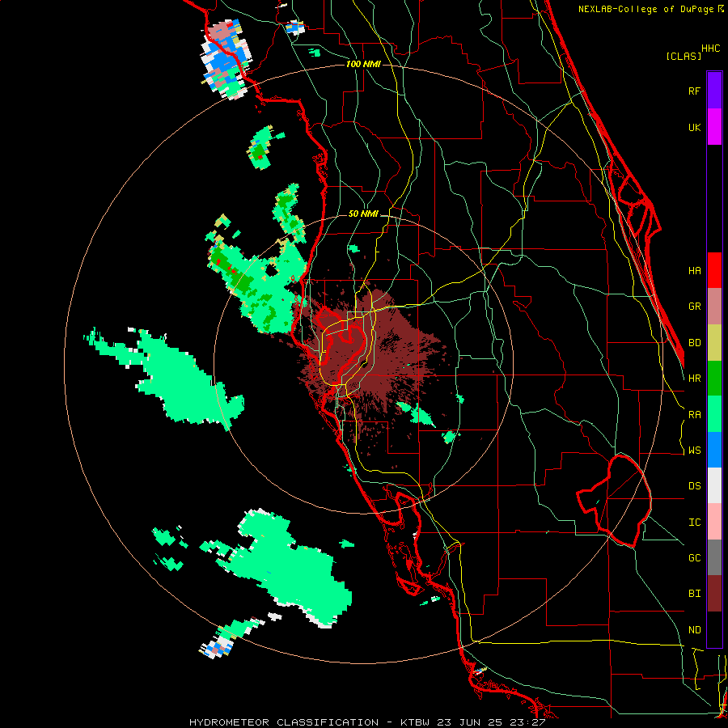Click the HR dark green legend swatch

[x=714, y=378]
